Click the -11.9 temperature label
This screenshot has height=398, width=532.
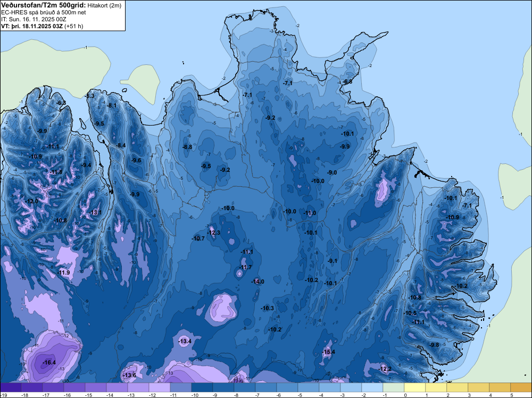click(63, 273)
